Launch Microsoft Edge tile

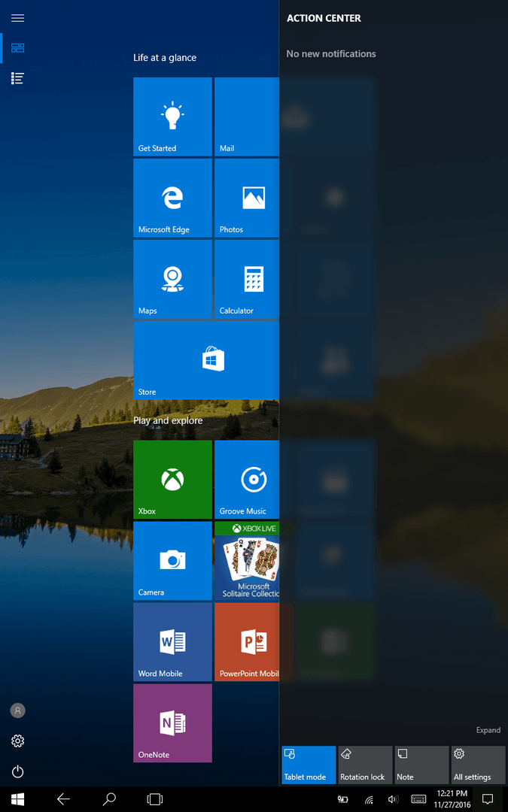point(172,198)
